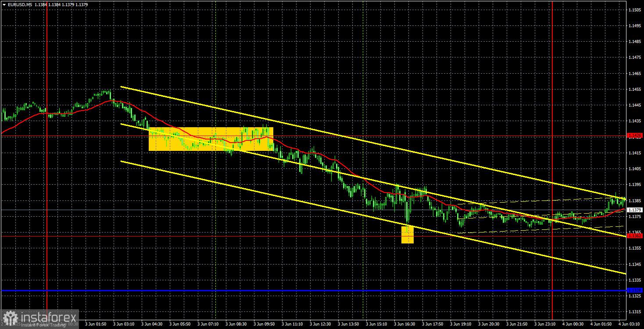Click the 1.1395 price axis label
Image resolution: width=644 pixels, height=329 pixels.
635,185
